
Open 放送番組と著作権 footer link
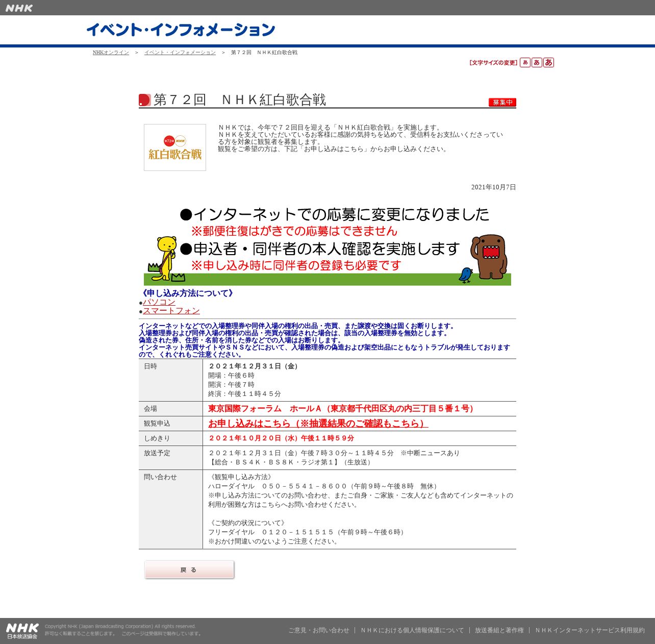pos(499,630)
